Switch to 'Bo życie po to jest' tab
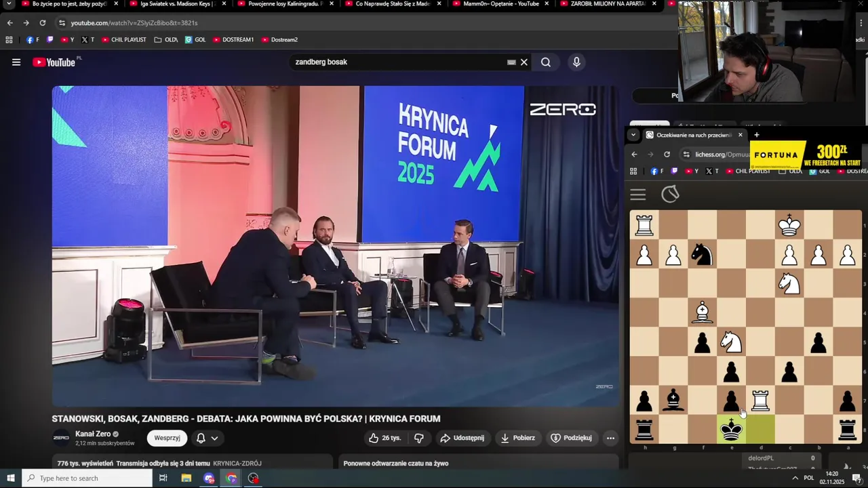 (70, 4)
